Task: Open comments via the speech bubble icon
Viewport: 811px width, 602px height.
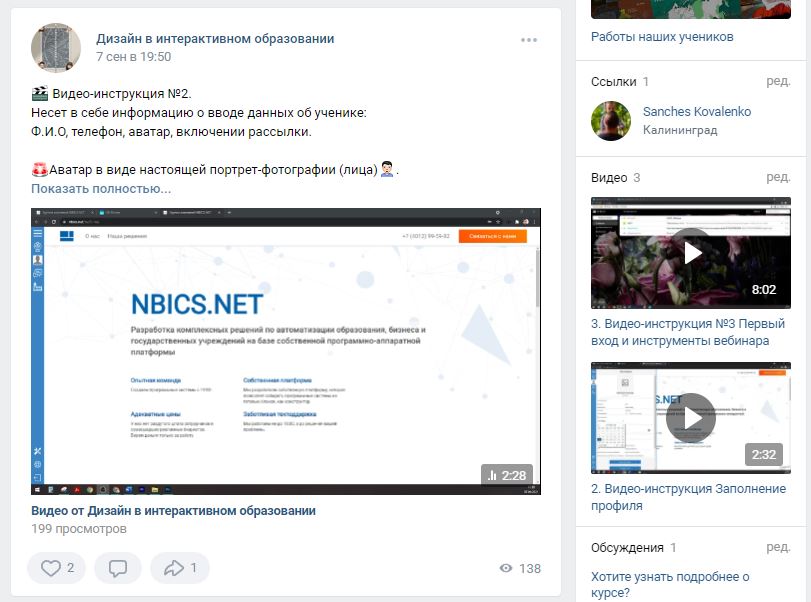Action: tap(118, 568)
